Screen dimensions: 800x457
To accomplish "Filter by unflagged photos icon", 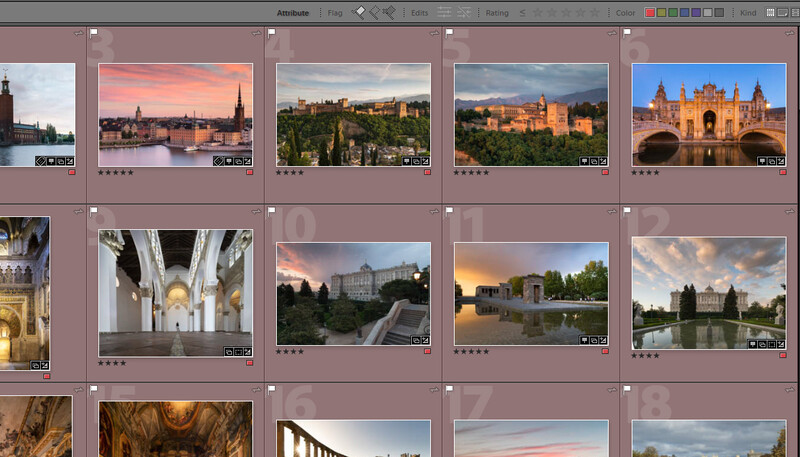I will tap(374, 13).
